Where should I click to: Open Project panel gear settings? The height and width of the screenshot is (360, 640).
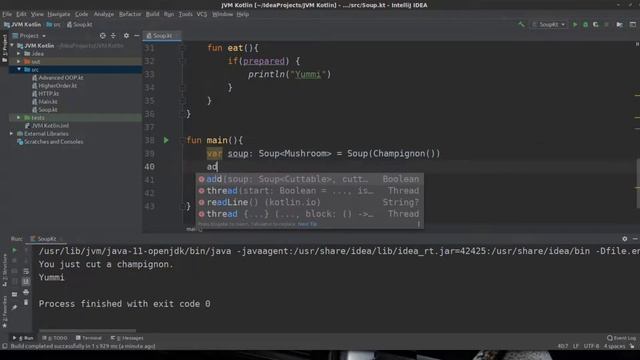126,36
